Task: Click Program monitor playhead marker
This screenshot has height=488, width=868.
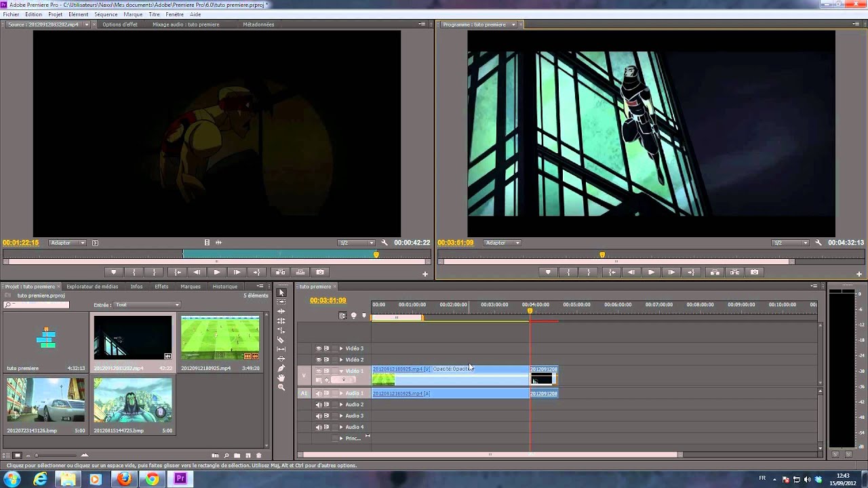Action: point(602,255)
